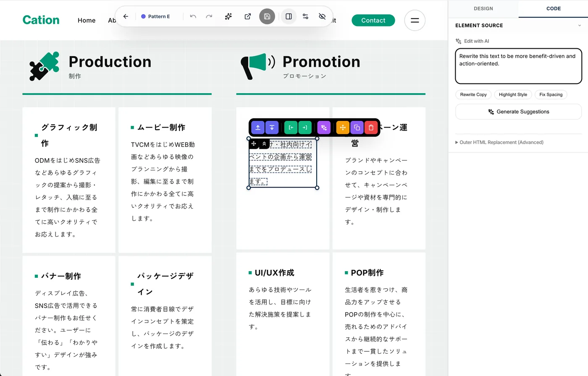Viewport: 588px width, 376px height.
Task: Click the Fix Spacing chip
Action: (x=551, y=94)
